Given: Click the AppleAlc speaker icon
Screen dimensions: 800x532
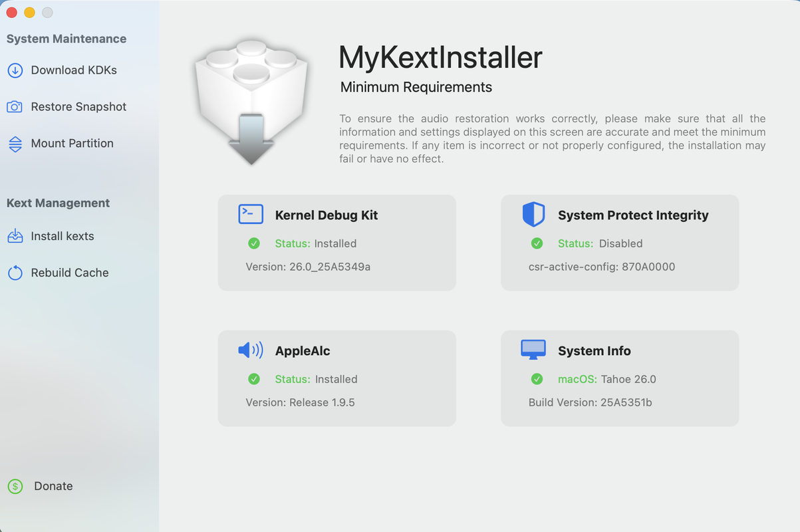Looking at the screenshot, I should pos(251,350).
